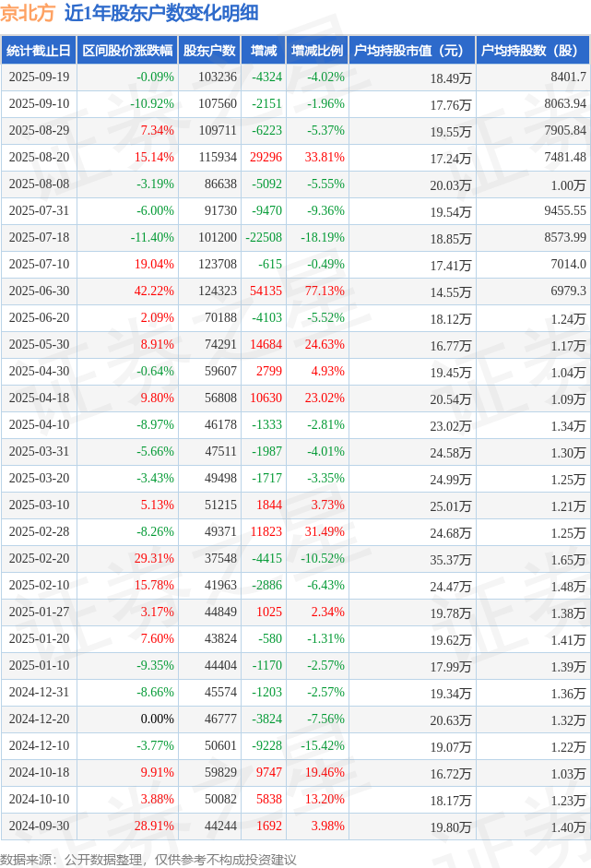Click shareholder count 115934 cell
This screenshot has height=868, width=591.
coord(217,158)
